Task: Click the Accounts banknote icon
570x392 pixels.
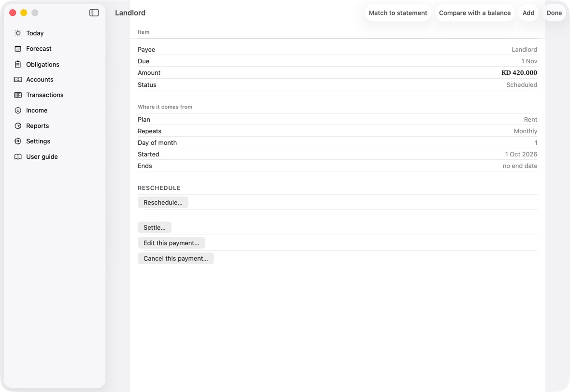Action: click(18, 80)
